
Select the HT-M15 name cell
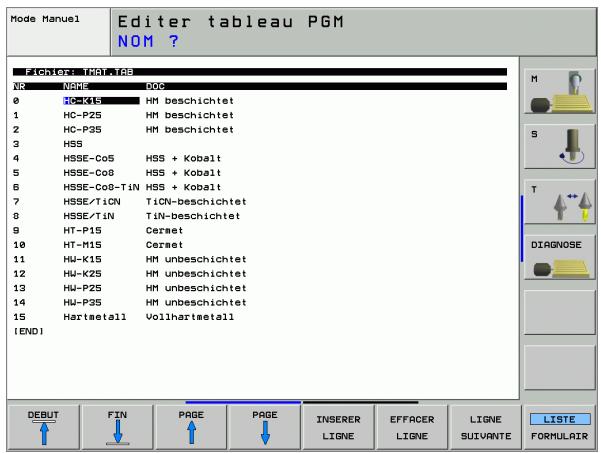[82, 245]
